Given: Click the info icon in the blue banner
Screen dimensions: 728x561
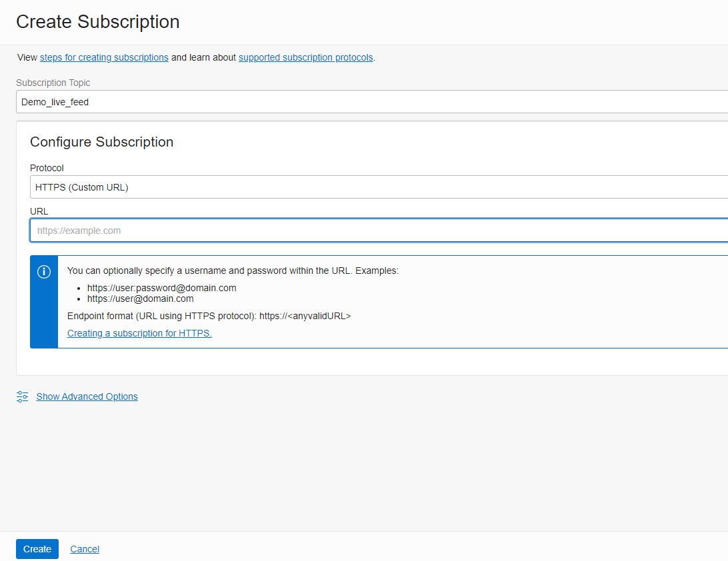Looking at the screenshot, I should [44, 272].
